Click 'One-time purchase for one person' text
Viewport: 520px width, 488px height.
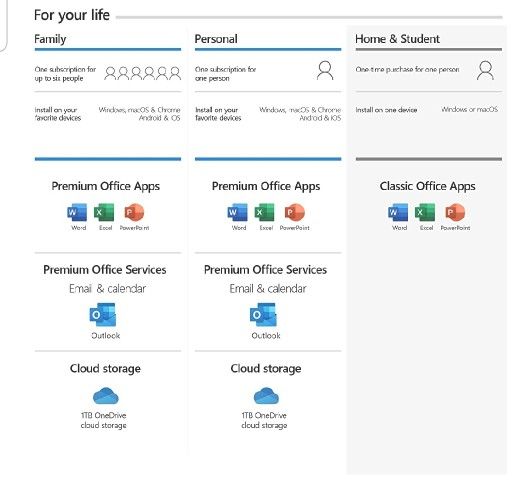[x=407, y=69]
